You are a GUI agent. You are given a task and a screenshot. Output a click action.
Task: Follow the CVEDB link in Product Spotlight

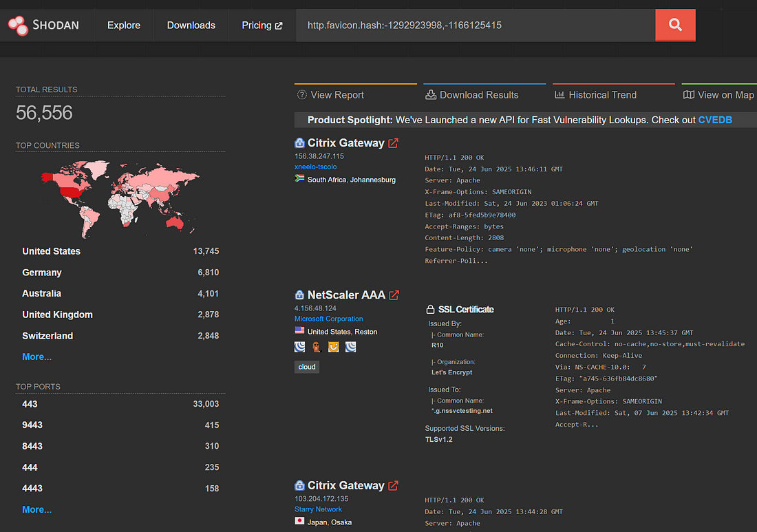click(x=715, y=120)
